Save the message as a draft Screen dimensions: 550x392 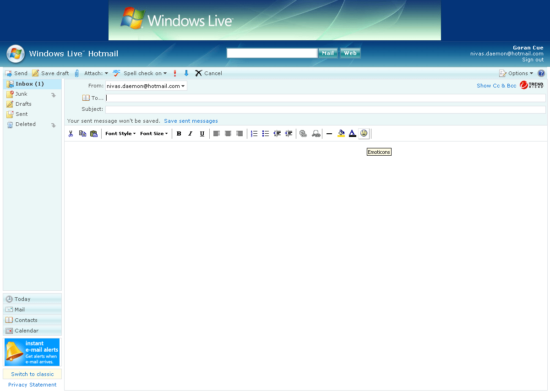tap(51, 73)
